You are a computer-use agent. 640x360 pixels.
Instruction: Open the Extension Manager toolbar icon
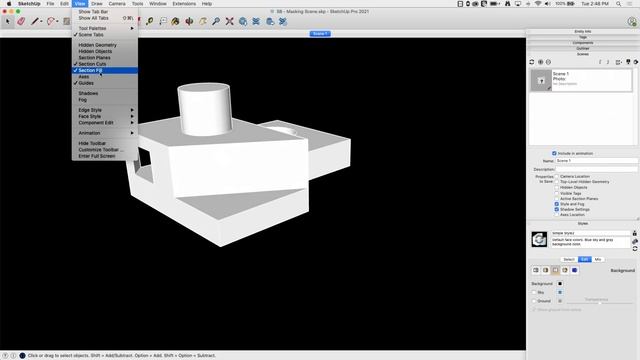click(x=283, y=21)
